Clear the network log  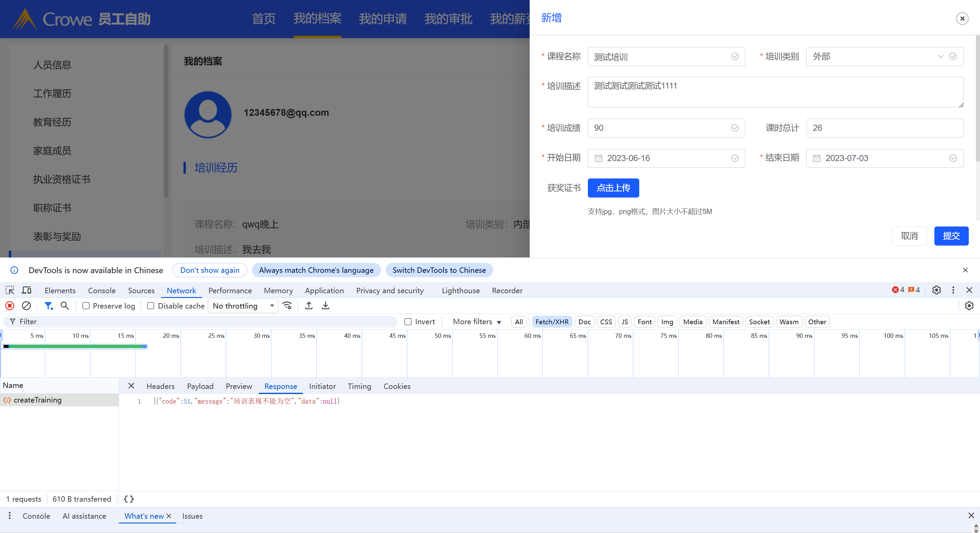coord(26,306)
